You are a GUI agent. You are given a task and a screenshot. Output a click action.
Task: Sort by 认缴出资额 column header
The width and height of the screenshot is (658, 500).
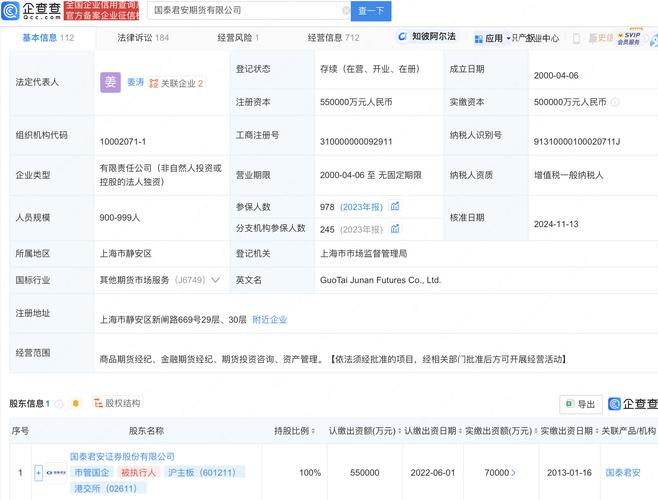364,431
